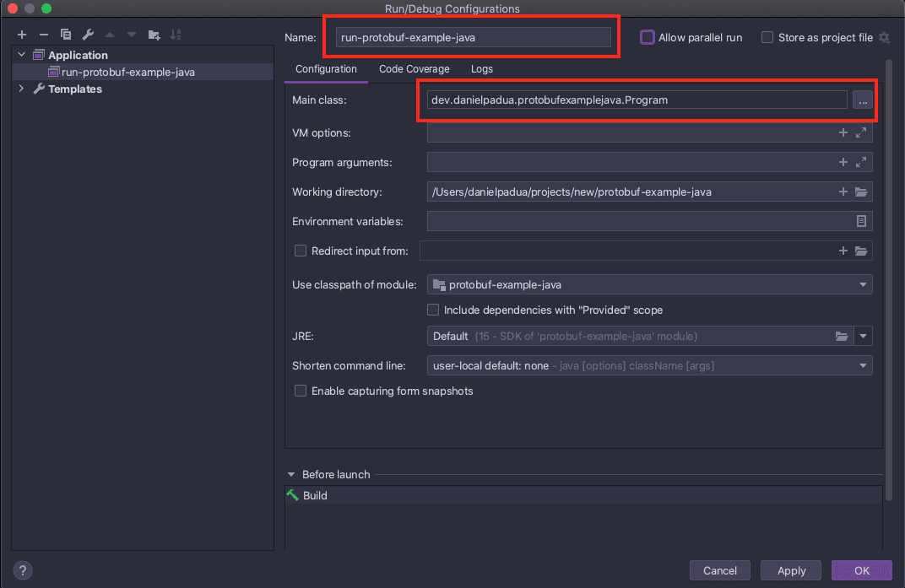Switch to the Logs tab
The height and width of the screenshot is (588, 905).
(482, 69)
